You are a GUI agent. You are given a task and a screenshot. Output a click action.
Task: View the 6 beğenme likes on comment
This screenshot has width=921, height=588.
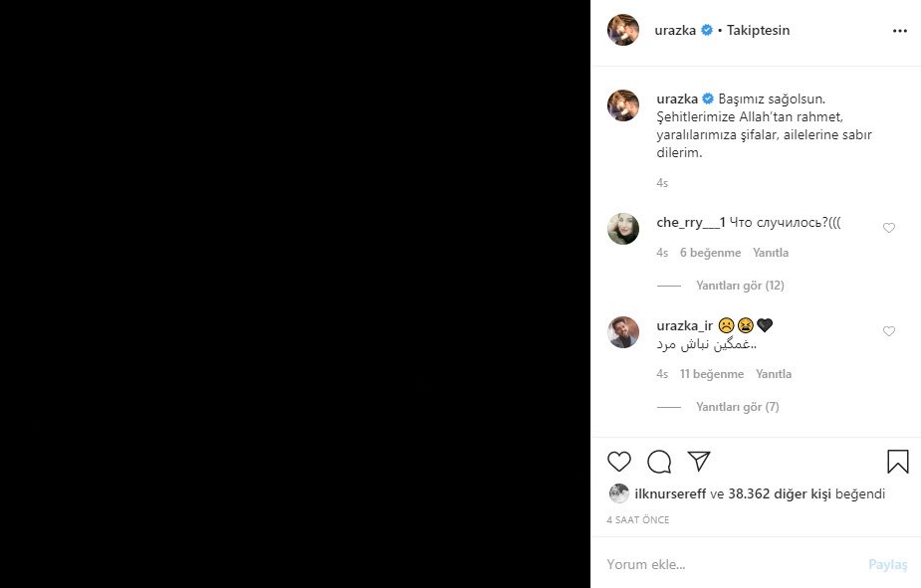point(710,253)
